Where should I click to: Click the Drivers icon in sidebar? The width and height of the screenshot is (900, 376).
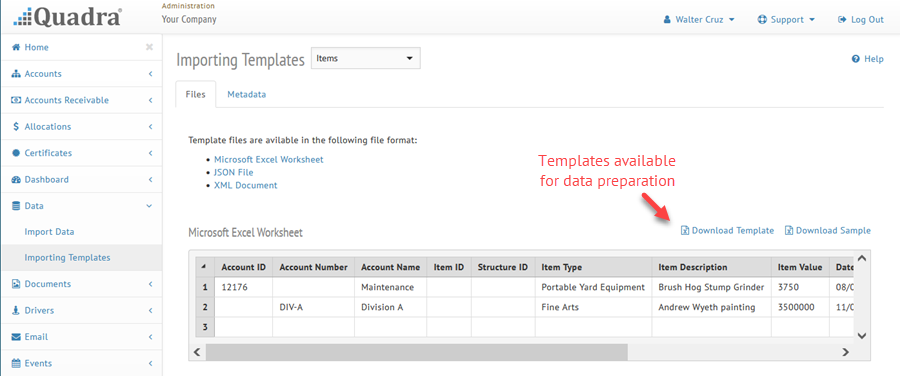(16, 311)
